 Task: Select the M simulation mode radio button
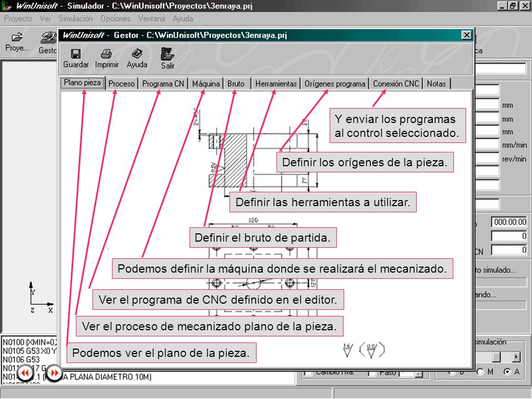[x=480, y=372]
